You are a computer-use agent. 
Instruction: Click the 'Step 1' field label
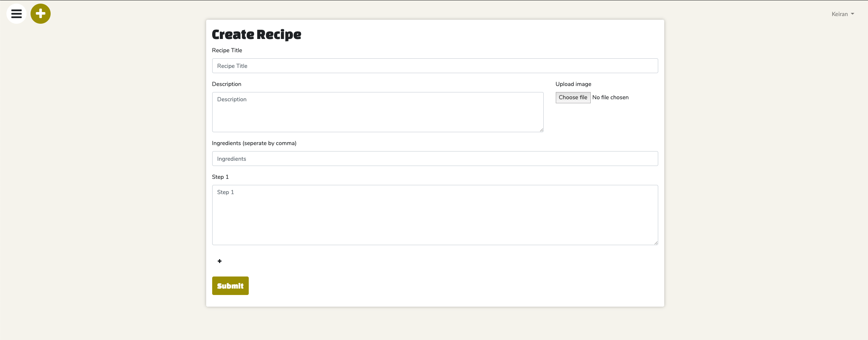(220, 177)
